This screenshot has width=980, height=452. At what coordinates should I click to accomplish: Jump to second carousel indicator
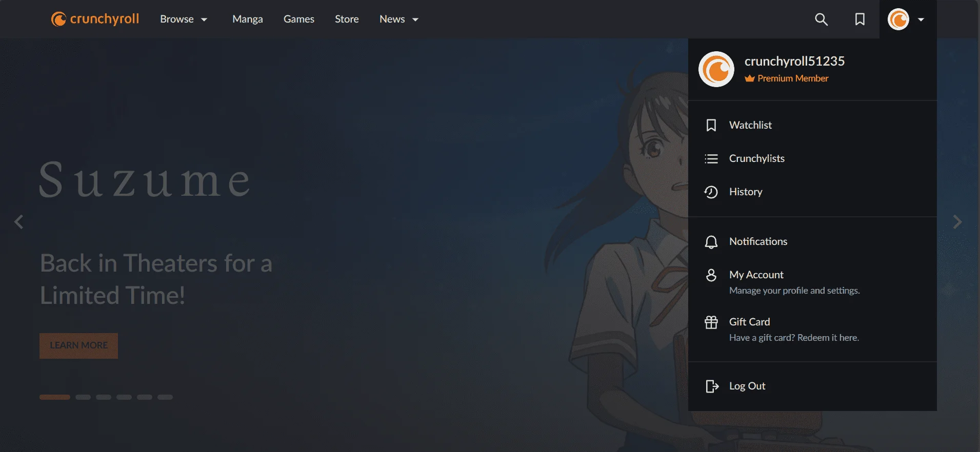[x=83, y=397]
